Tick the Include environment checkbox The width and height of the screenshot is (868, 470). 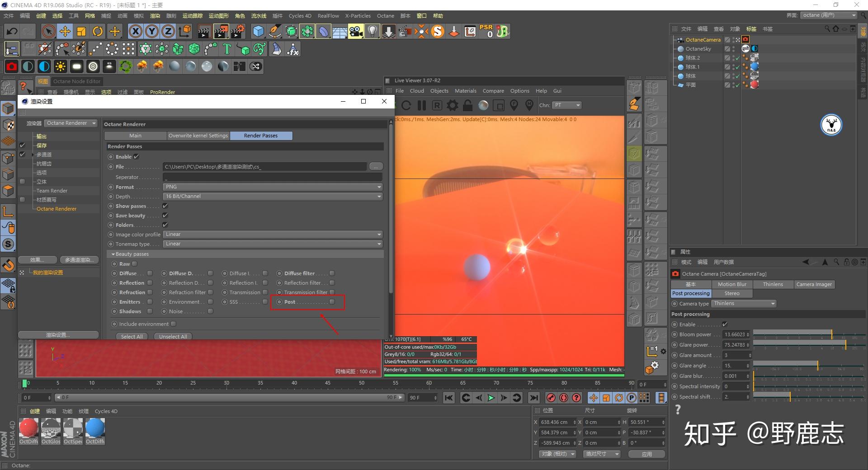tap(174, 324)
